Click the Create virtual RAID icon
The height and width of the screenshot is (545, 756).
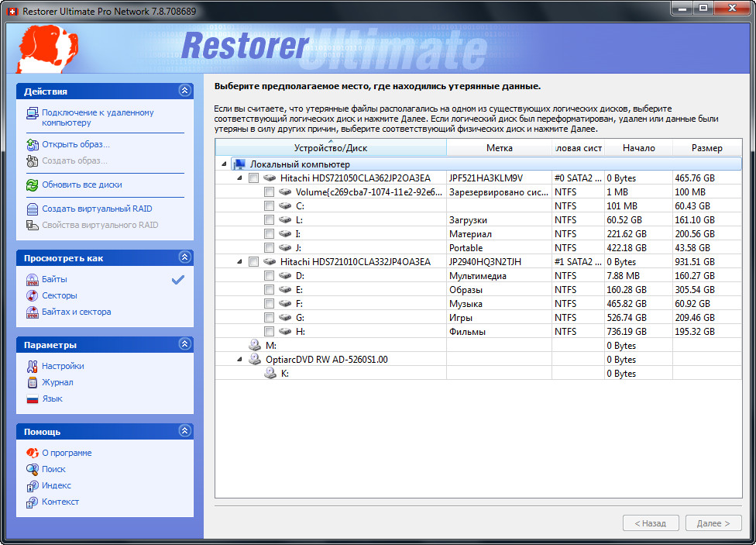click(x=33, y=209)
